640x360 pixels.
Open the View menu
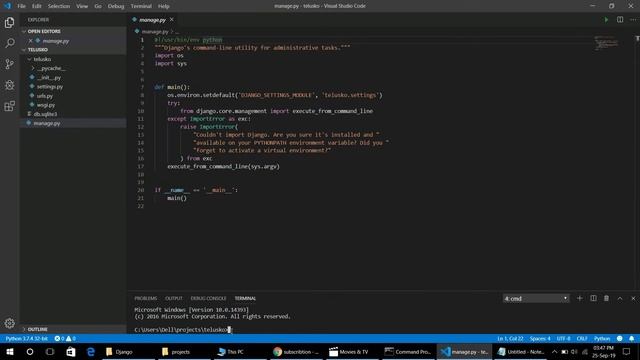pyautogui.click(x=82, y=6)
